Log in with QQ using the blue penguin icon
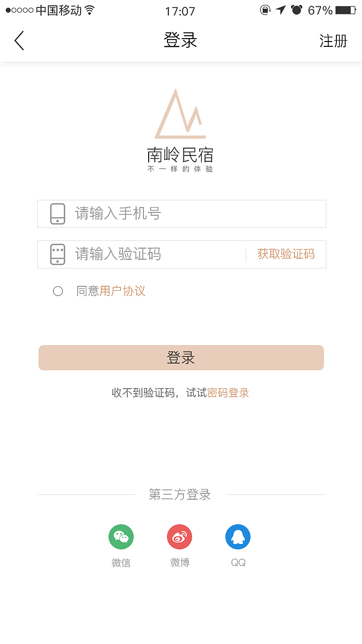Screen dimensions: 362x644 pyautogui.click(x=238, y=536)
